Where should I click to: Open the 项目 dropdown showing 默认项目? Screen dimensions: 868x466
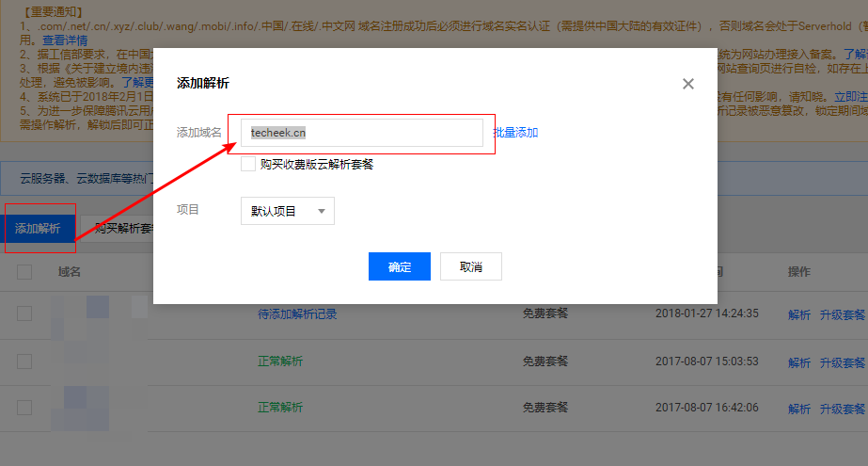click(287, 211)
